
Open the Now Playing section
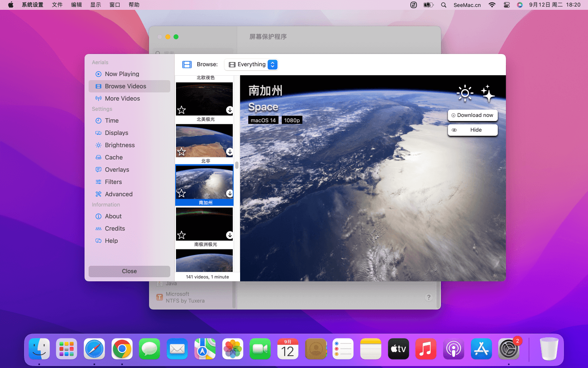[x=122, y=74]
